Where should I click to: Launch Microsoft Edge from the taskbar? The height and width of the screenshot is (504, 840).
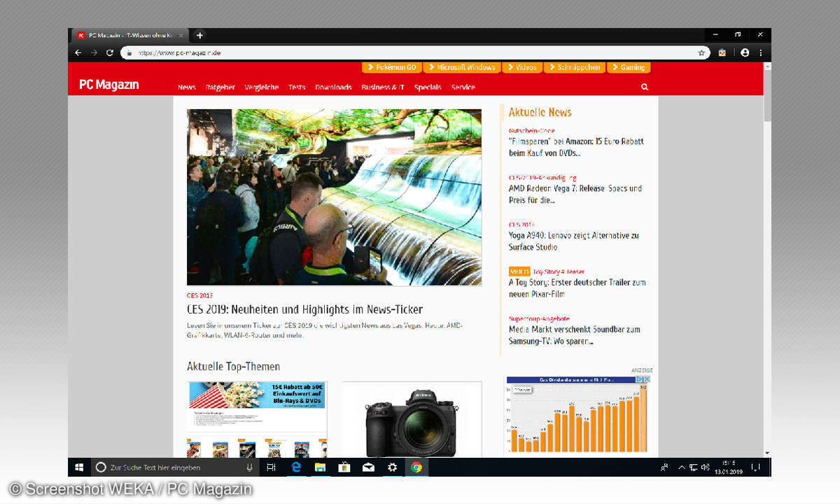point(295,467)
